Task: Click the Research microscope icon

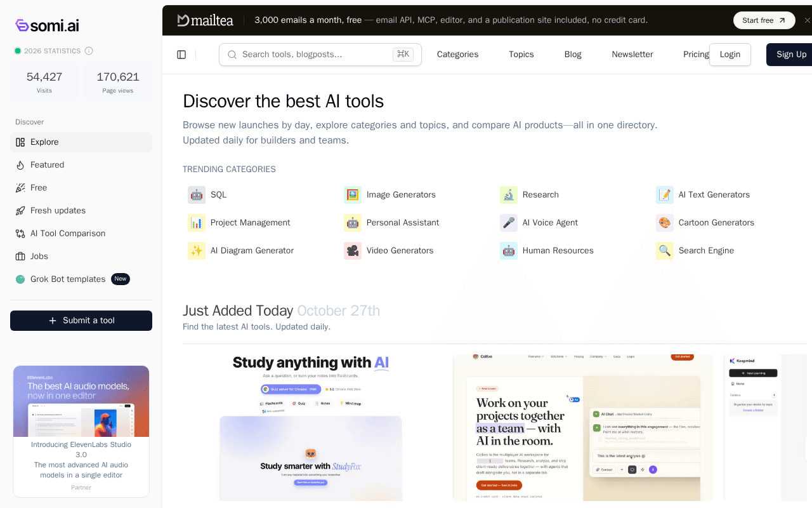Action: point(509,195)
